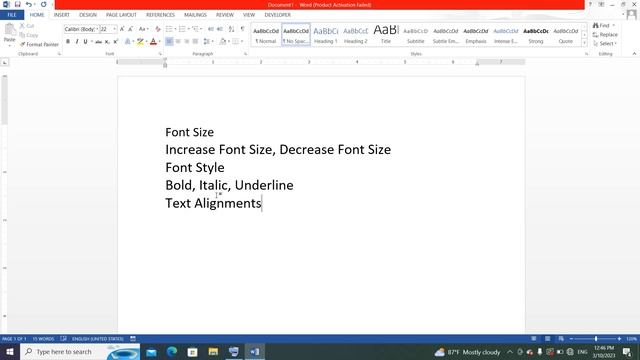Click Decrease Font Size icon
Screen dimensions: 640x360
131,29
